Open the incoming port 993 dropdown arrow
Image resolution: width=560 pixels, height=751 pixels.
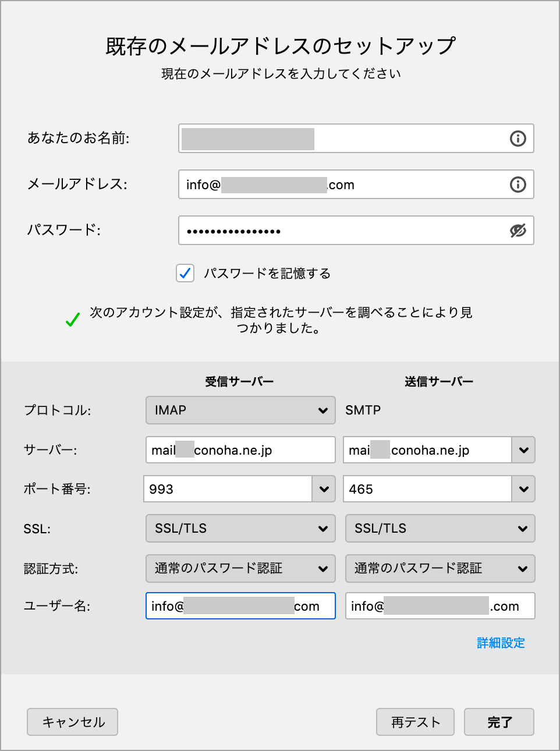324,489
